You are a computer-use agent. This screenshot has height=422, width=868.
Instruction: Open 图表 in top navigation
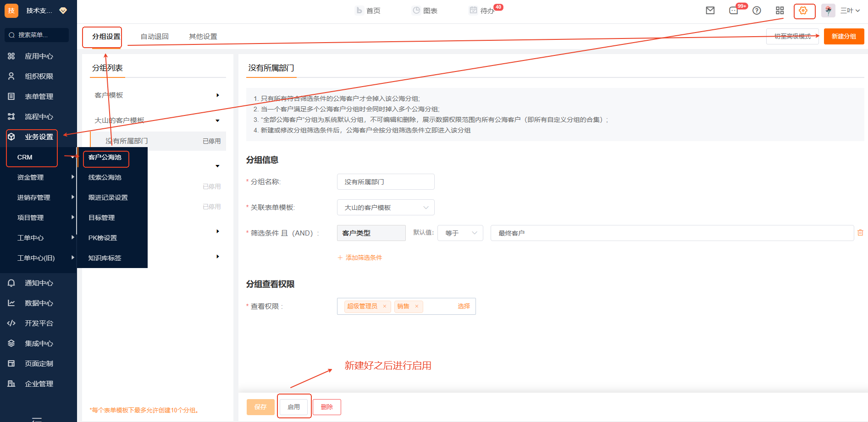pyautogui.click(x=425, y=11)
